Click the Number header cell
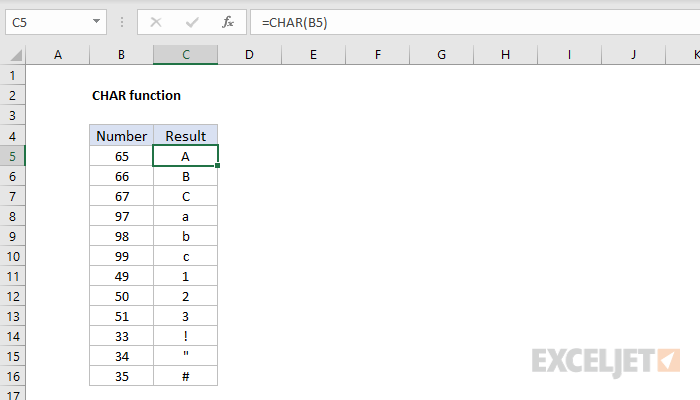Viewport: 700px width, 400px height. 121,136
